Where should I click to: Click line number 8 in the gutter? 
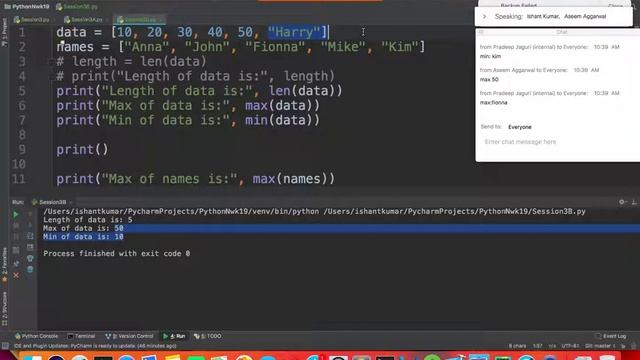[x=22, y=135]
